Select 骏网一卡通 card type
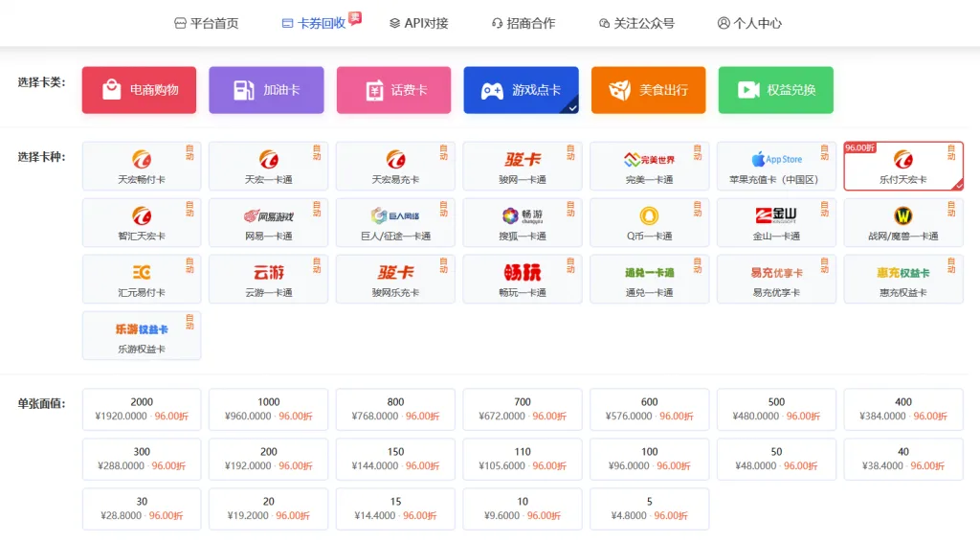Viewport: 980px width, 542px height. 523,167
